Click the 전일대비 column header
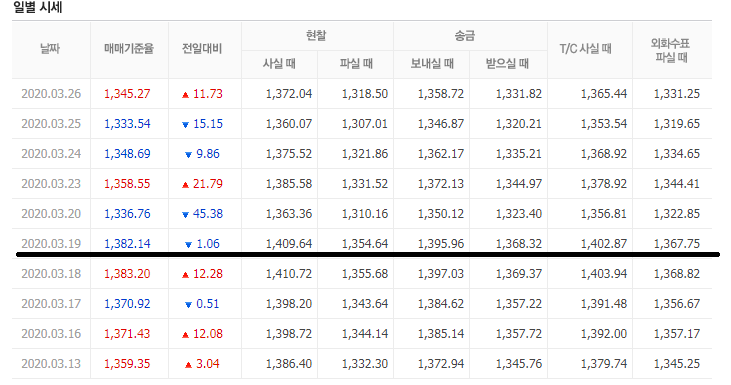Screen dimensions: 731x385 202,48
